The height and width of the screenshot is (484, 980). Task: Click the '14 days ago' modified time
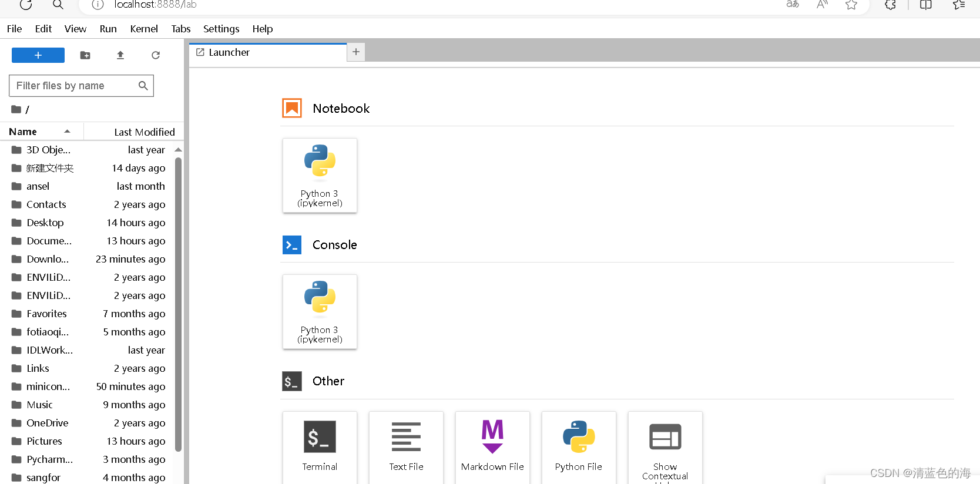click(139, 168)
